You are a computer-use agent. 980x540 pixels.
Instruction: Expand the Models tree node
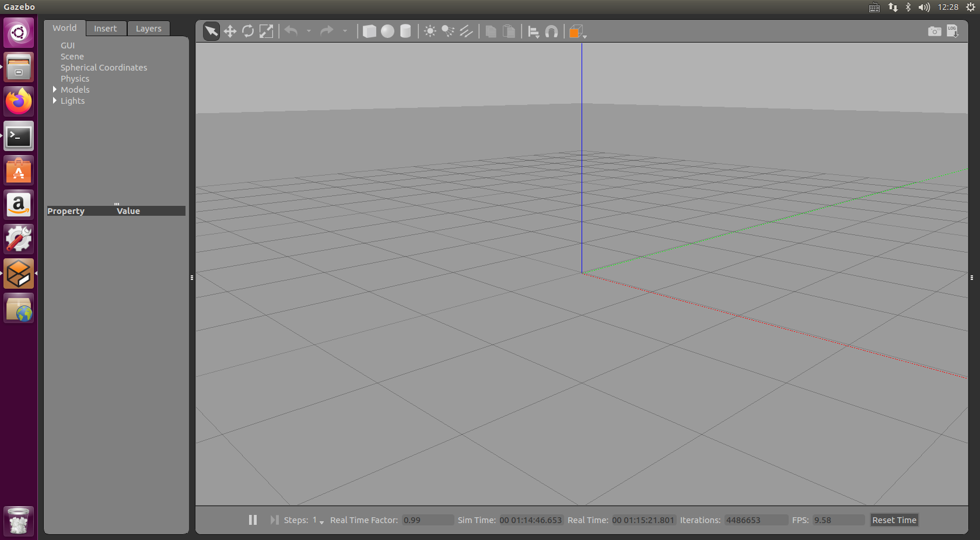55,89
